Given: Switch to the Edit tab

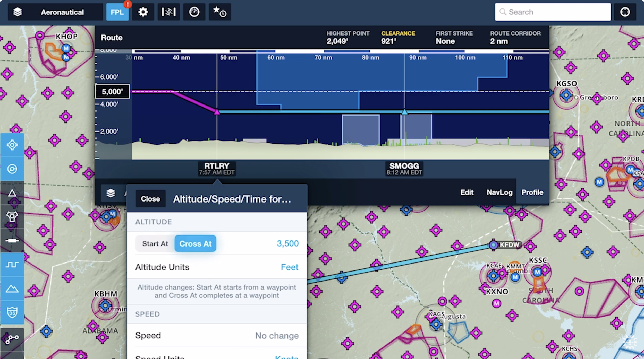Looking at the screenshot, I should point(467,192).
